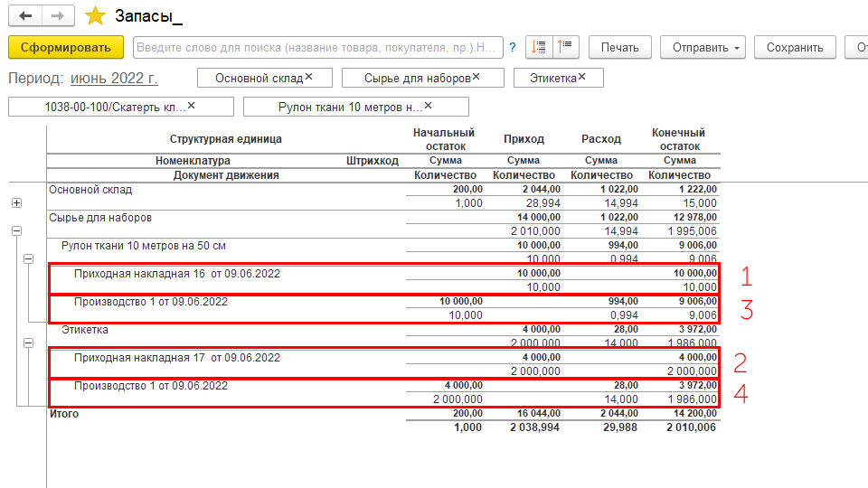Screen dimensions: 868x488
Task: Collapse the Этикетка group
Action: [x=29, y=343]
